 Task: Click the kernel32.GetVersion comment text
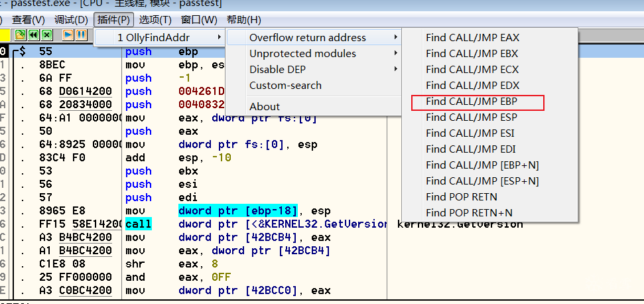(x=460, y=224)
